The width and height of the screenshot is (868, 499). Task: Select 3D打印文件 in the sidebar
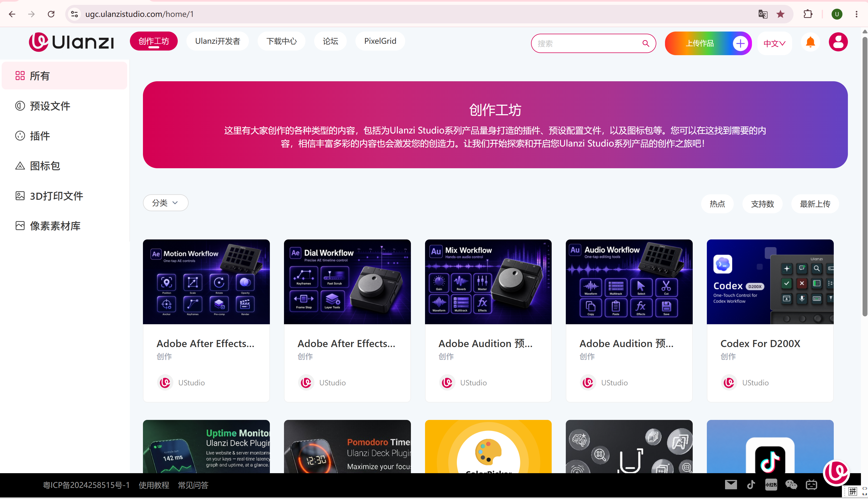coord(64,196)
